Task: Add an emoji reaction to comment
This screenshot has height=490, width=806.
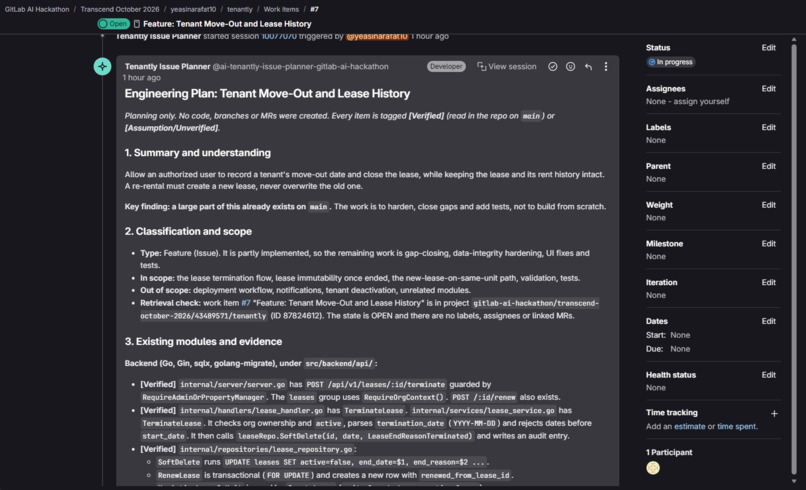Action: click(x=570, y=66)
